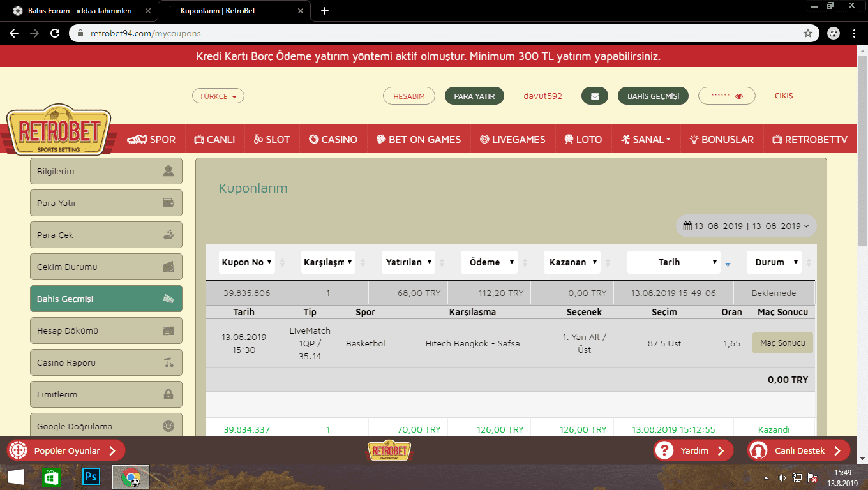Screen dimensions: 868x490
Task: Click the envelope messages icon
Action: (595, 96)
